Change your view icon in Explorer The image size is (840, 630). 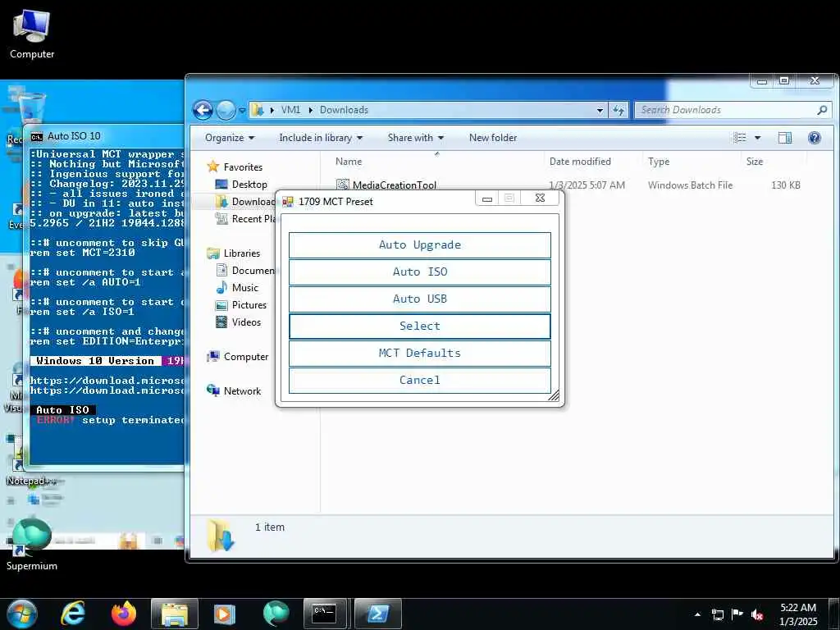[x=740, y=138]
